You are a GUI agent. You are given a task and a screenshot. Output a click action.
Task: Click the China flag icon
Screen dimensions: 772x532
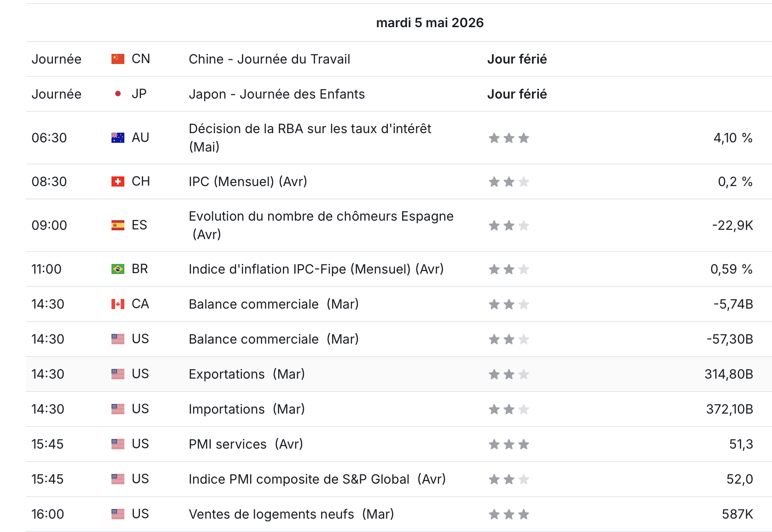(118, 59)
